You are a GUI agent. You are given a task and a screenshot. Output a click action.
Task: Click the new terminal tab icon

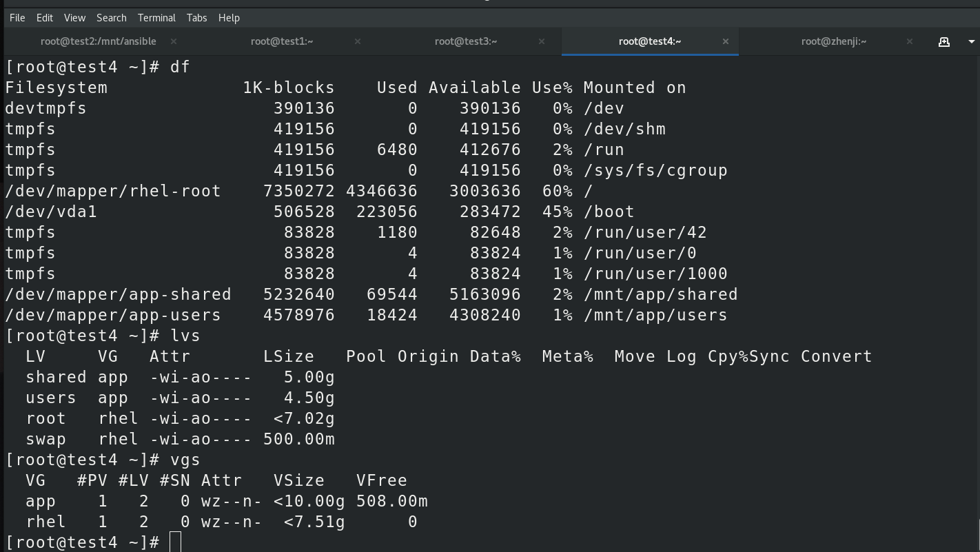click(944, 41)
